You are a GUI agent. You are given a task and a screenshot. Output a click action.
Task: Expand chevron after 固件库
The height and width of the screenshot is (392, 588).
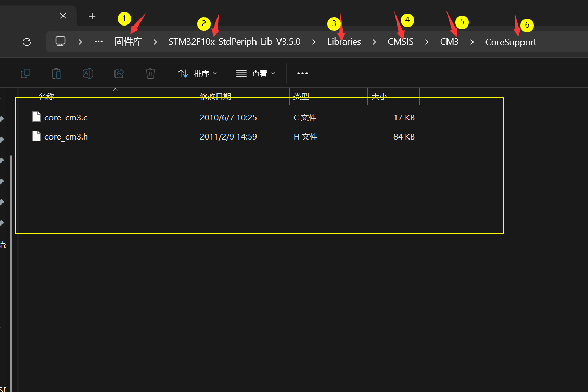(x=155, y=42)
